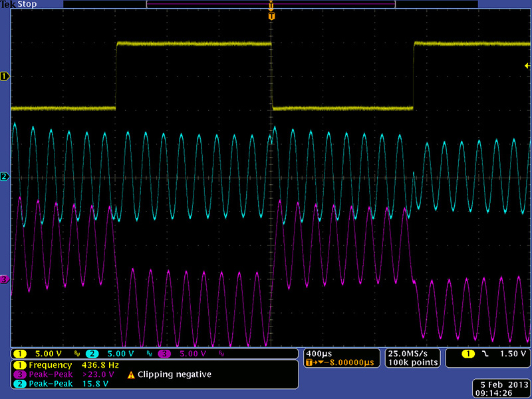Click the channel 1 ground marker
Screen dimensions: 532x399
coord(5,76)
